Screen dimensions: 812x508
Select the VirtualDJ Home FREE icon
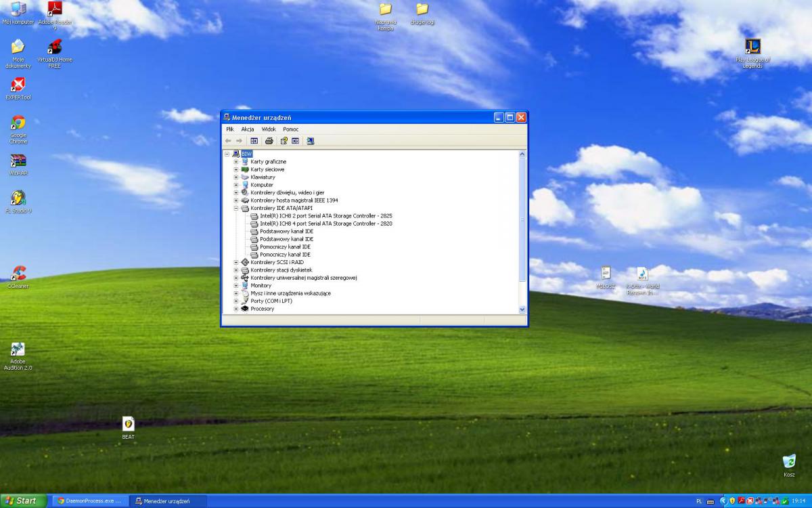(55, 54)
